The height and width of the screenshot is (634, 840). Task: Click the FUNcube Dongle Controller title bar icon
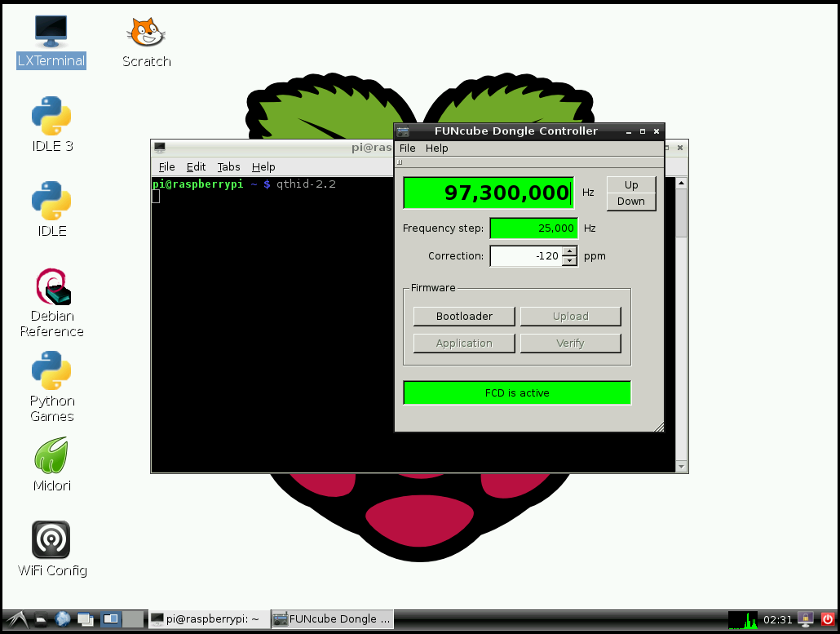click(403, 131)
